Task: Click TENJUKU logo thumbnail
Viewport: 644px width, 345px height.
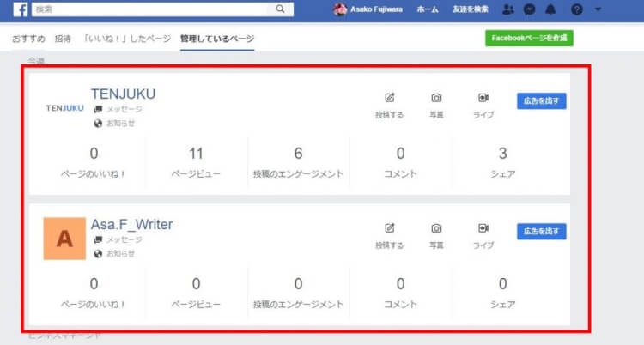Action: coord(65,108)
